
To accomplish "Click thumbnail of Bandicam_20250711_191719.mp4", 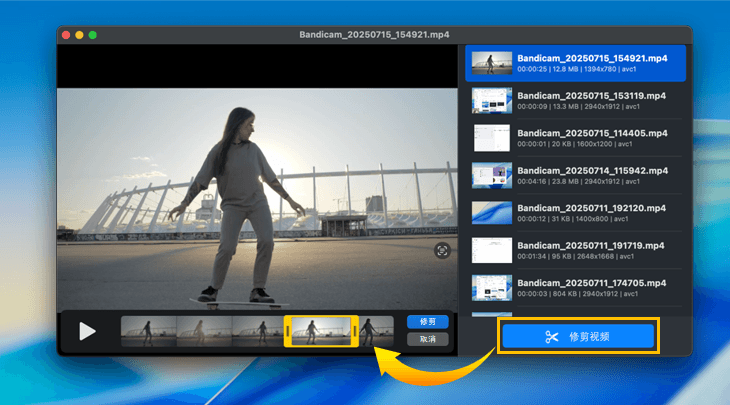I will click(492, 250).
